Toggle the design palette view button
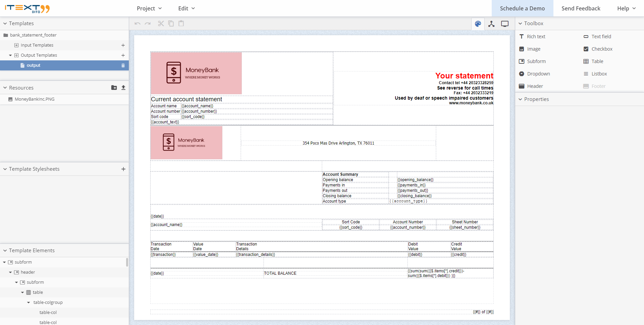The height and width of the screenshot is (325, 644). (x=478, y=23)
